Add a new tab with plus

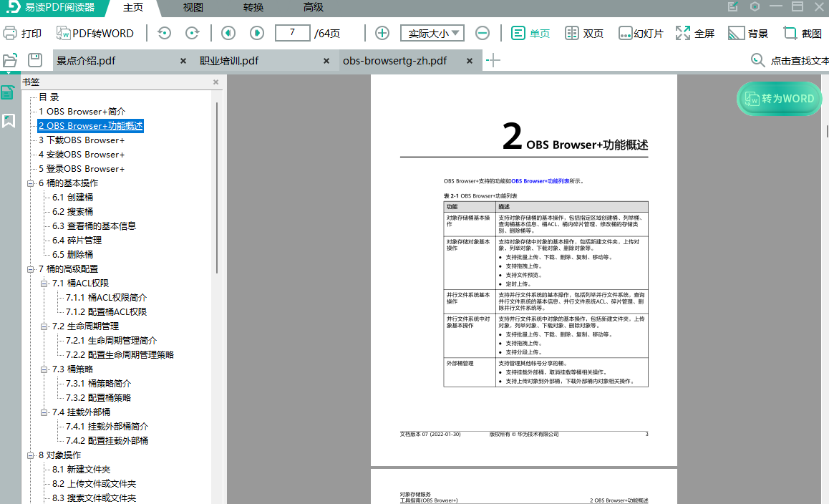click(x=493, y=60)
